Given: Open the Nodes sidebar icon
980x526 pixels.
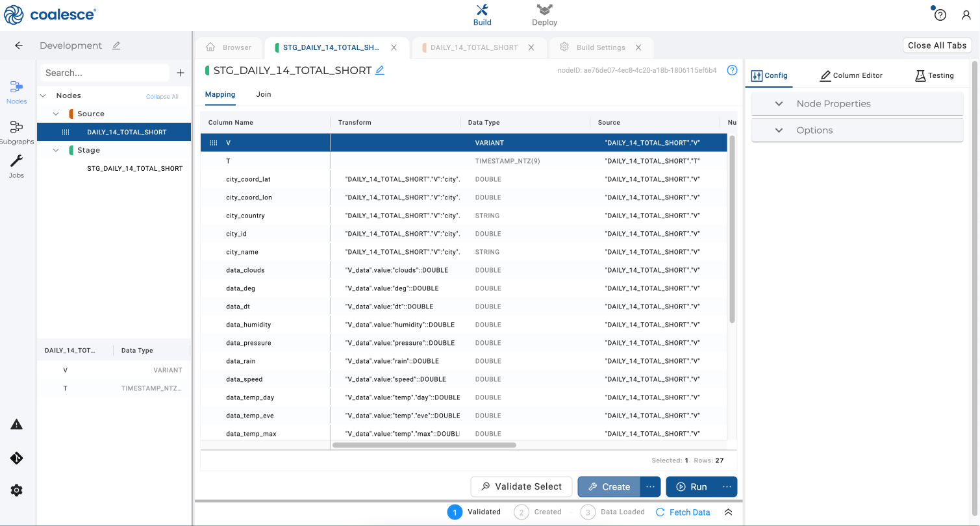Looking at the screenshot, I should coord(17,92).
